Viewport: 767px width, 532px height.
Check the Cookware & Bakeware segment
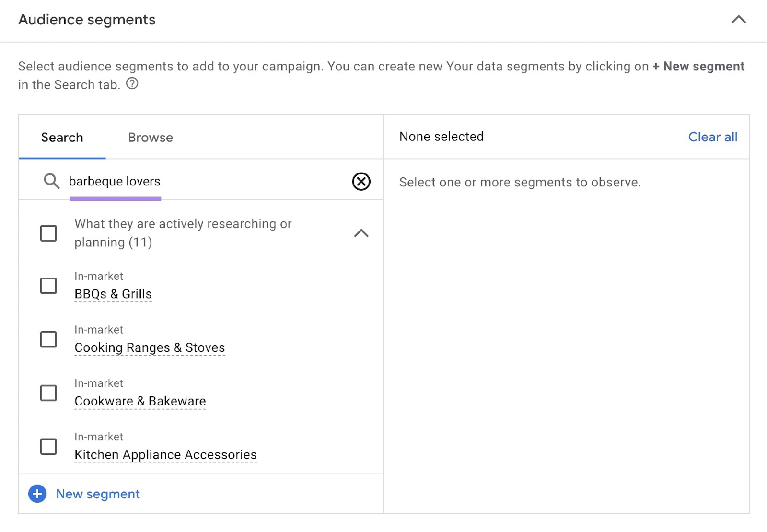(47, 393)
